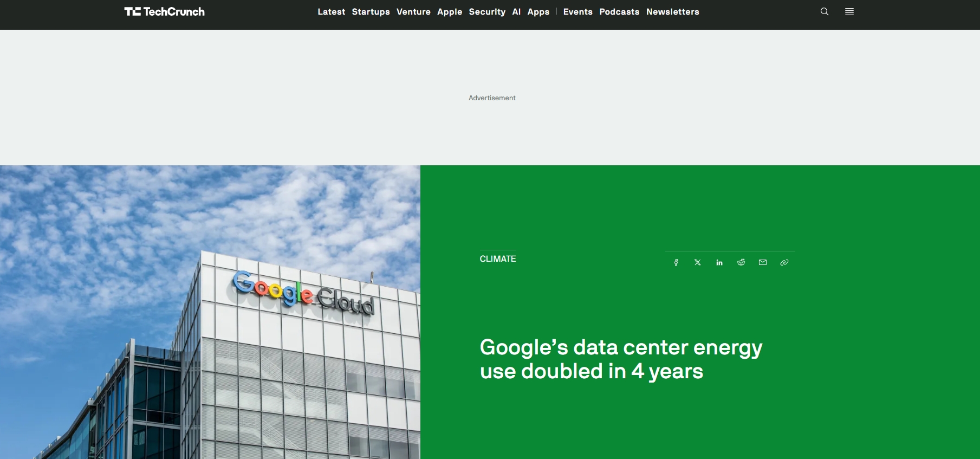Visit the Podcasts page link

pos(619,11)
